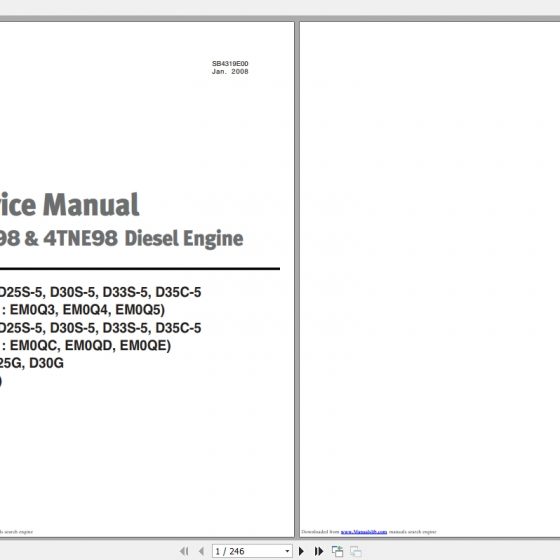560x560 pixels.
Task: Go to the next page
Action: coord(301,551)
